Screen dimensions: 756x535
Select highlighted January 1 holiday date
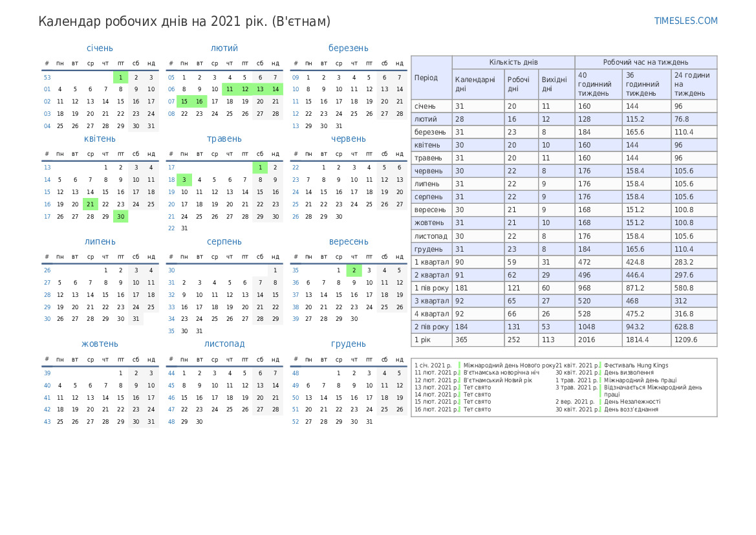(120, 77)
